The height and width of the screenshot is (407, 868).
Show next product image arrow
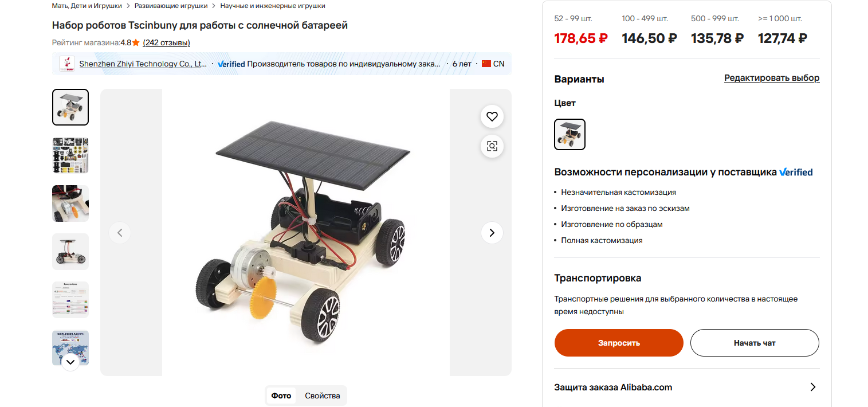[492, 233]
